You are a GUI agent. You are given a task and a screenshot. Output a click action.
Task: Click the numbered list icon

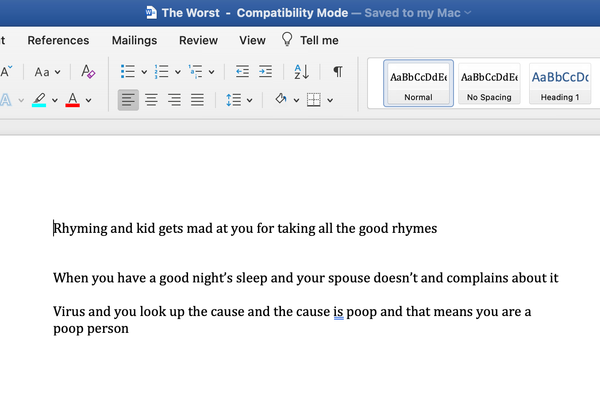(162, 72)
